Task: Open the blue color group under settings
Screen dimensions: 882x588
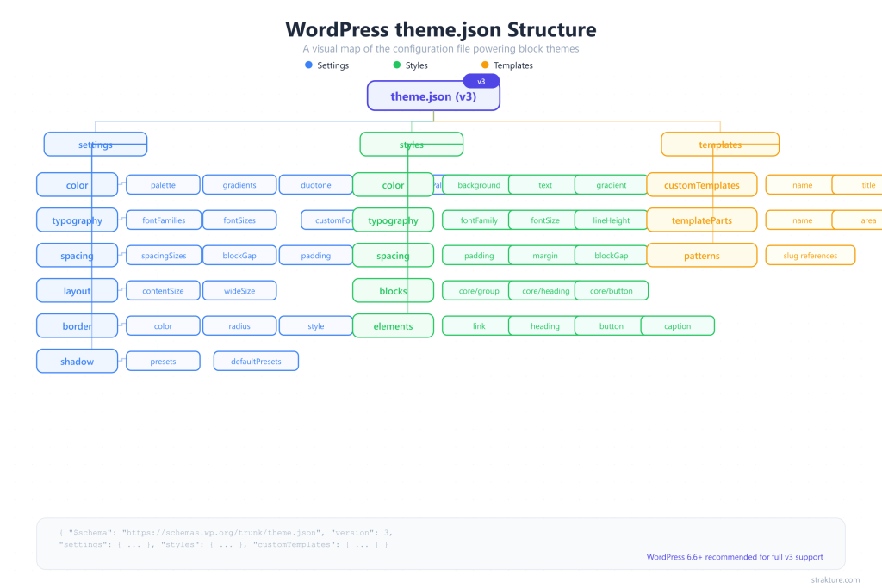Action: coord(77,185)
